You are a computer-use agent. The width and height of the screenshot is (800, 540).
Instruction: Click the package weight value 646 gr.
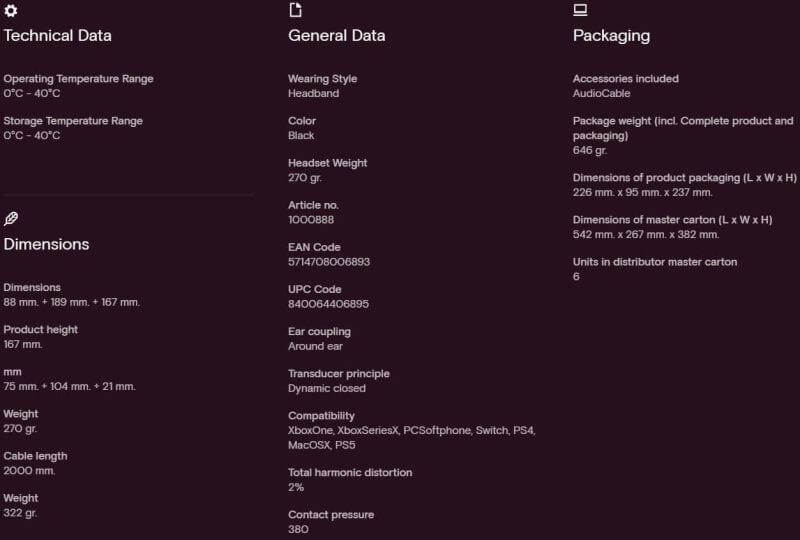click(590, 150)
